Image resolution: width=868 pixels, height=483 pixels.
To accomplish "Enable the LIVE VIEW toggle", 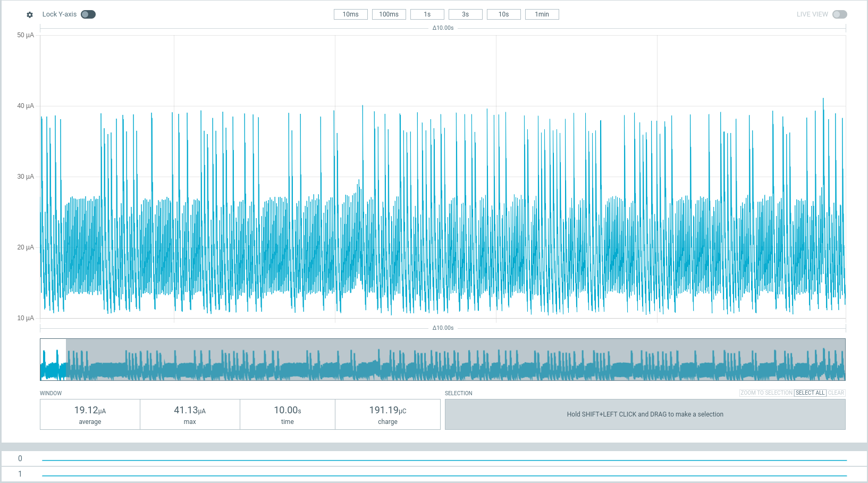I will point(839,14).
